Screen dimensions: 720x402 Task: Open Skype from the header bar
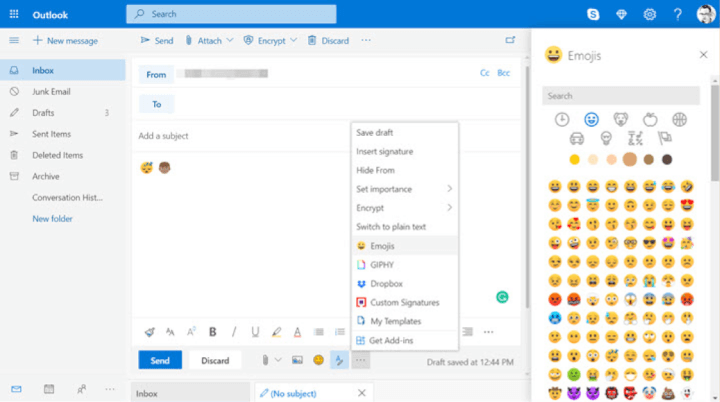593,14
